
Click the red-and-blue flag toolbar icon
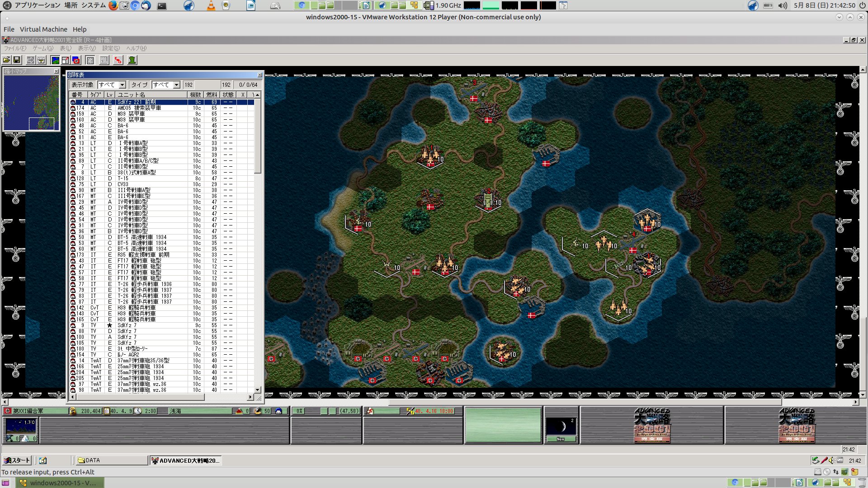76,60
